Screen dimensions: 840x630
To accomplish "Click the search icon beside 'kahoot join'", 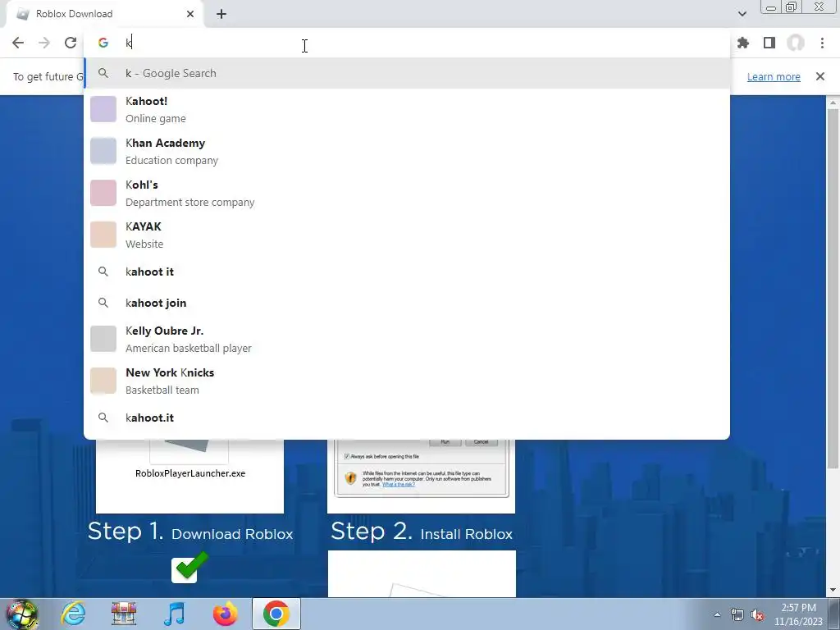I will [x=103, y=303].
